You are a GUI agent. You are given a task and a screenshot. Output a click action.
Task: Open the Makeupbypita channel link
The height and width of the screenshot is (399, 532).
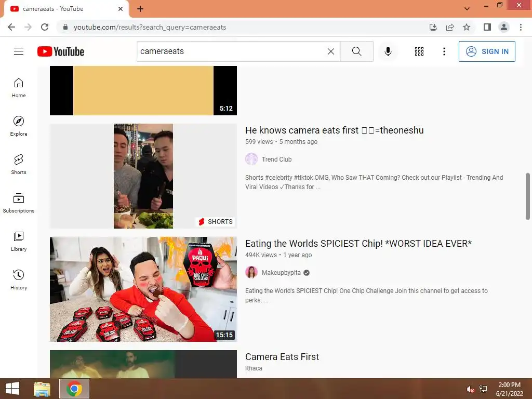point(281,272)
